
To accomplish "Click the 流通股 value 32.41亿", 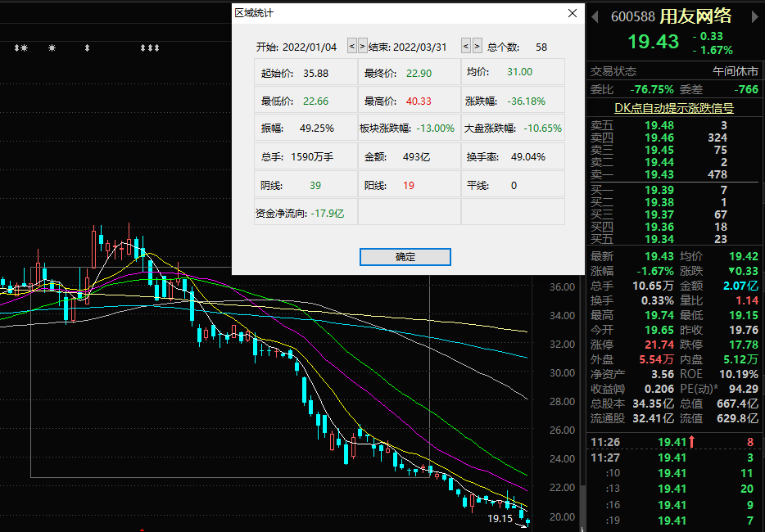I will click(654, 418).
